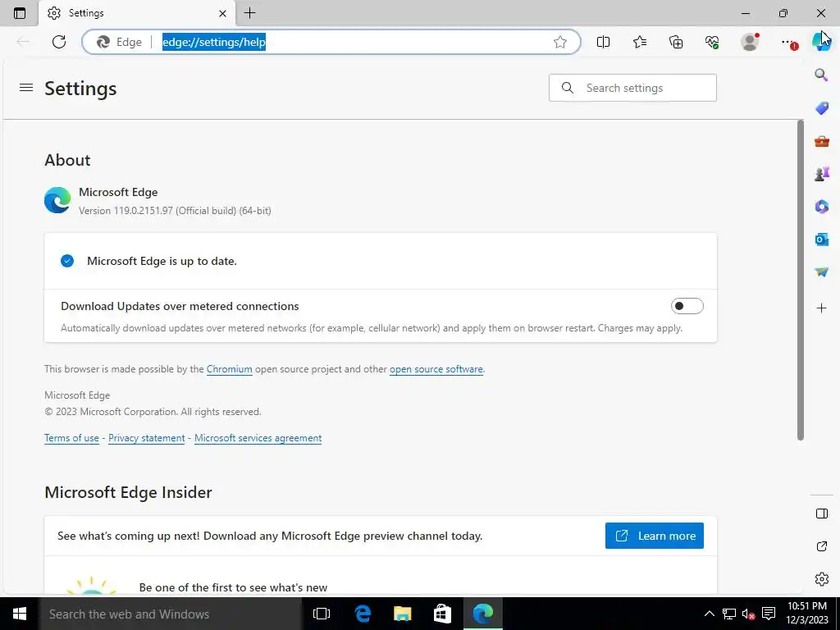This screenshot has height=630, width=840.
Task: Open the sidebar Outlook icon
Action: [x=821, y=240]
